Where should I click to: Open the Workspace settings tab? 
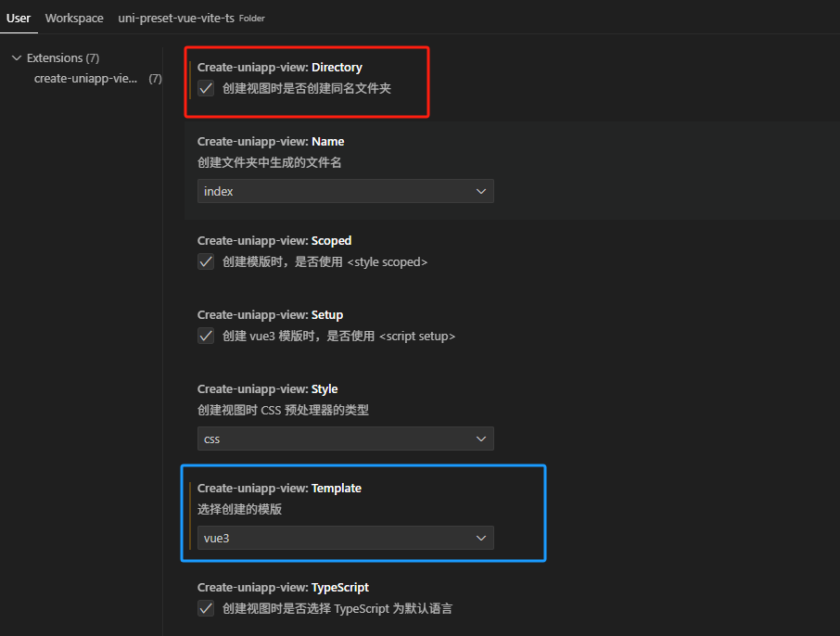click(74, 18)
